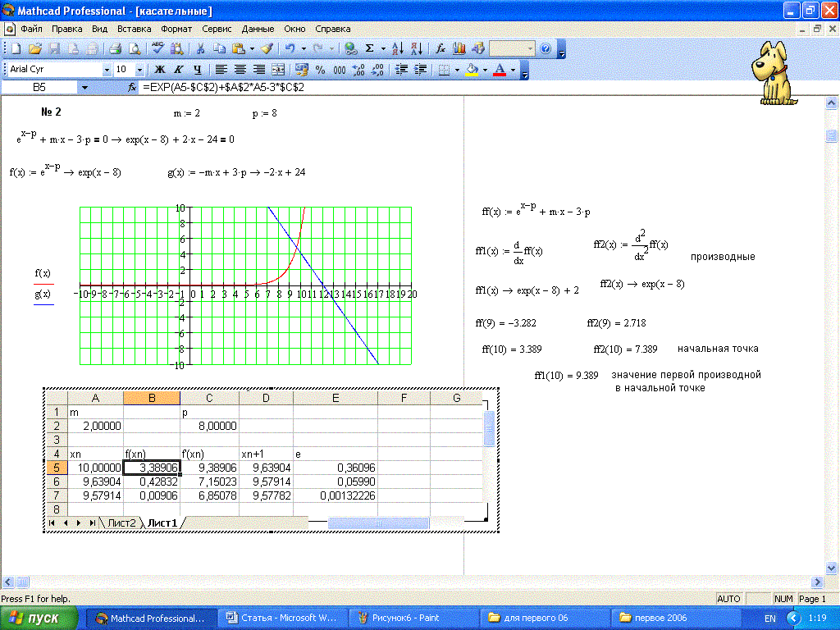
Task: Click the Spelling check icon
Action: [157, 49]
